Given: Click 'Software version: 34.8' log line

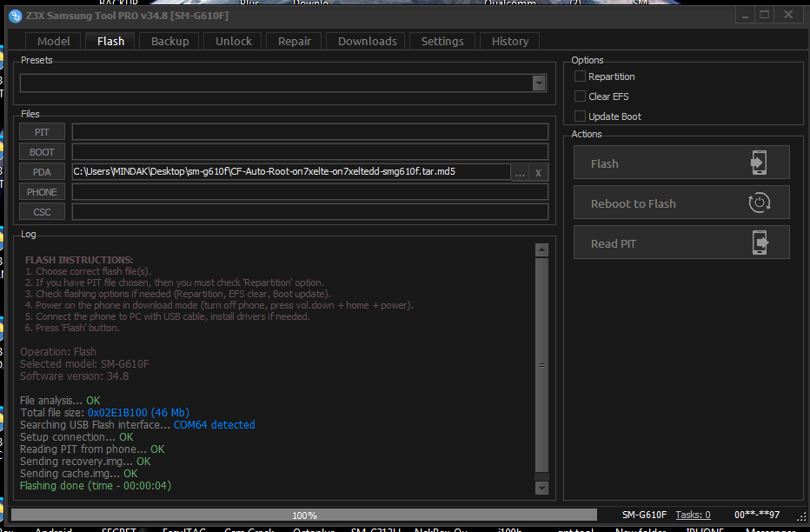Looking at the screenshot, I should [75, 376].
